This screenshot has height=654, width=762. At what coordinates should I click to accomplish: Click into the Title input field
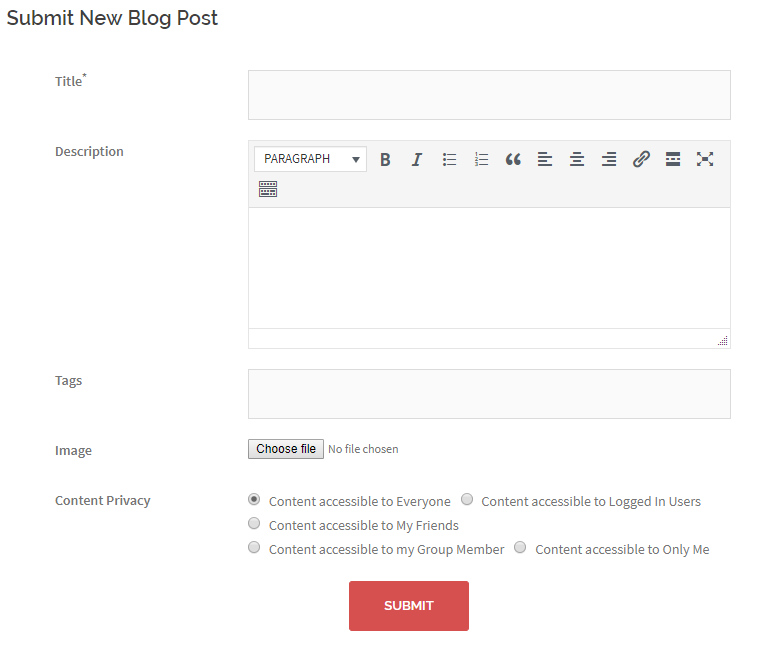(x=489, y=95)
